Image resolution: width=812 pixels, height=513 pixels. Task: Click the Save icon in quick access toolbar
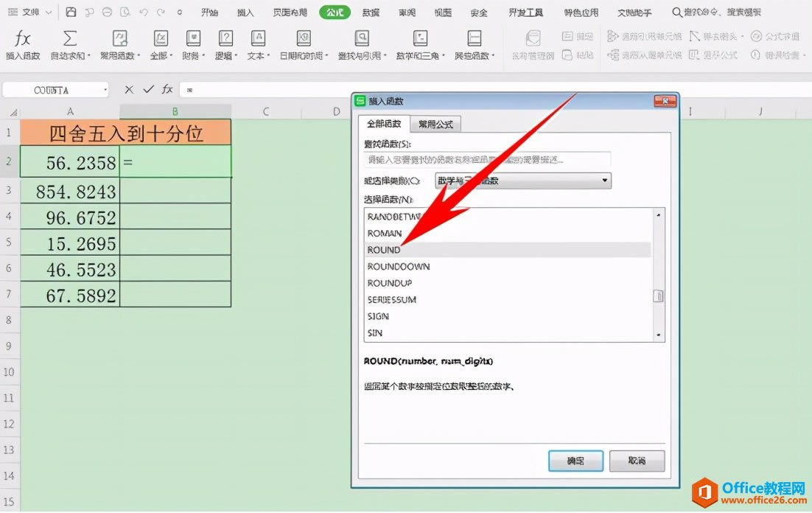click(71, 12)
